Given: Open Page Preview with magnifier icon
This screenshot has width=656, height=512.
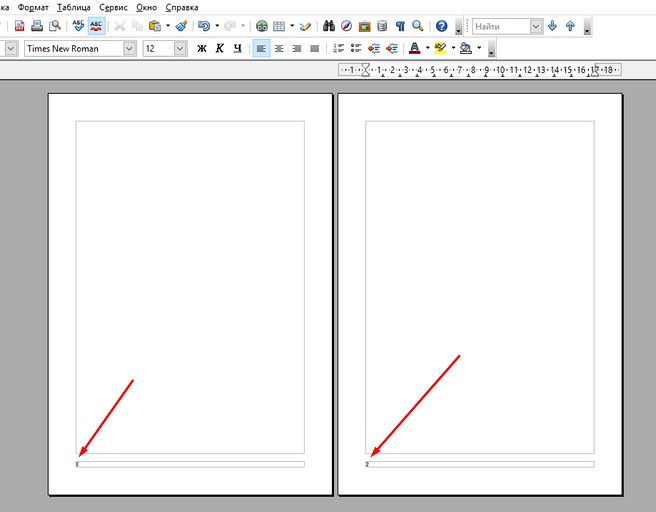Looking at the screenshot, I should pos(55,26).
